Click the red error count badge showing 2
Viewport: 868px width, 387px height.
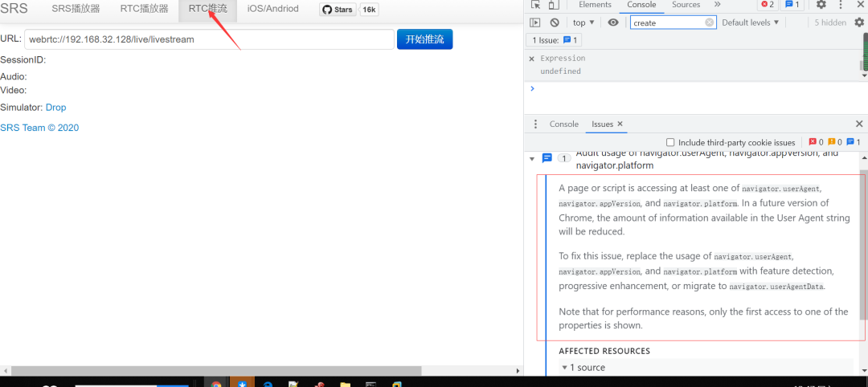coord(768,5)
